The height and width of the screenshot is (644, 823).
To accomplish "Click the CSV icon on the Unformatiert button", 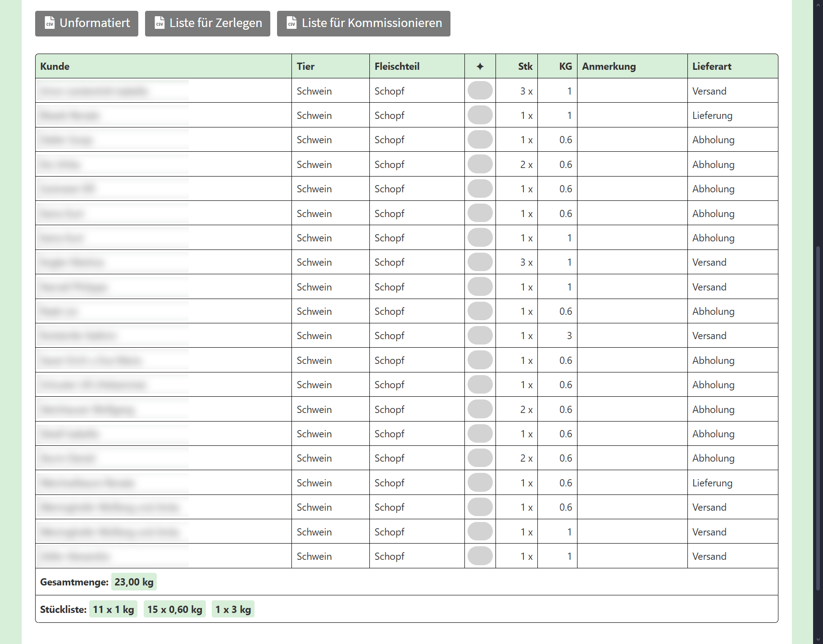I will [x=50, y=23].
